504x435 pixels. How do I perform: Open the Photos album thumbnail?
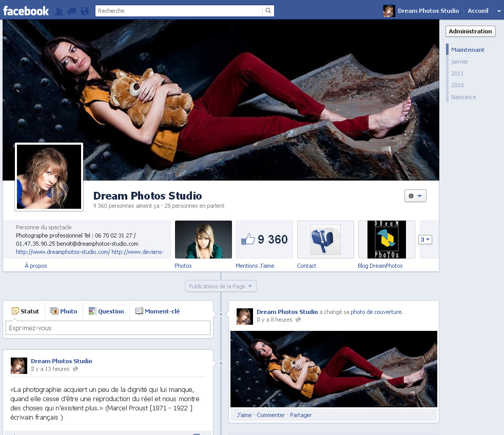click(x=203, y=240)
